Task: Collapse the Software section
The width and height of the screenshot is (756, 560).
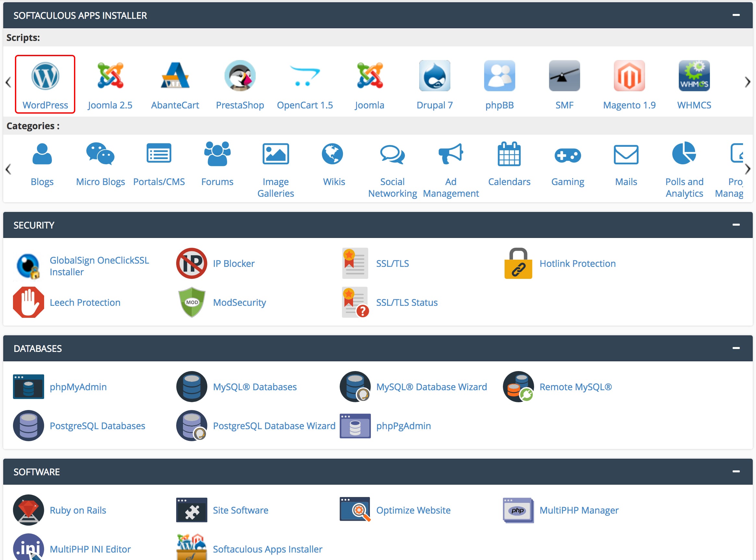Action: pos(736,471)
